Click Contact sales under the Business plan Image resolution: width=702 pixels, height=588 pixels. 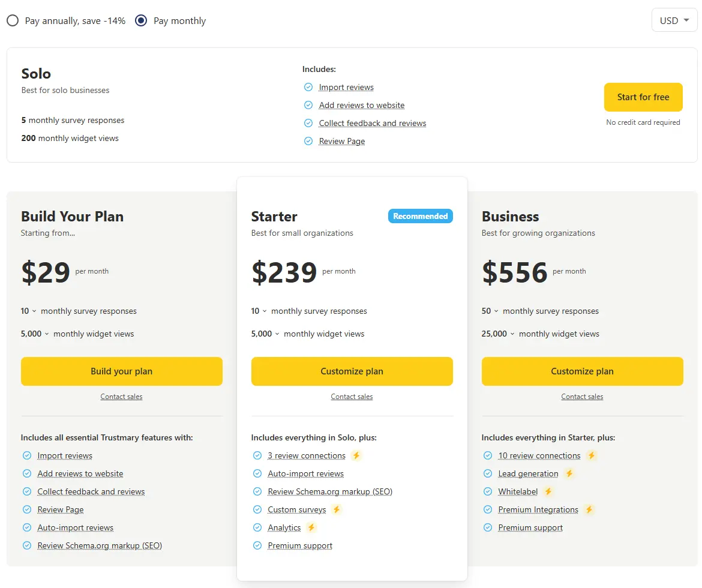tap(582, 396)
